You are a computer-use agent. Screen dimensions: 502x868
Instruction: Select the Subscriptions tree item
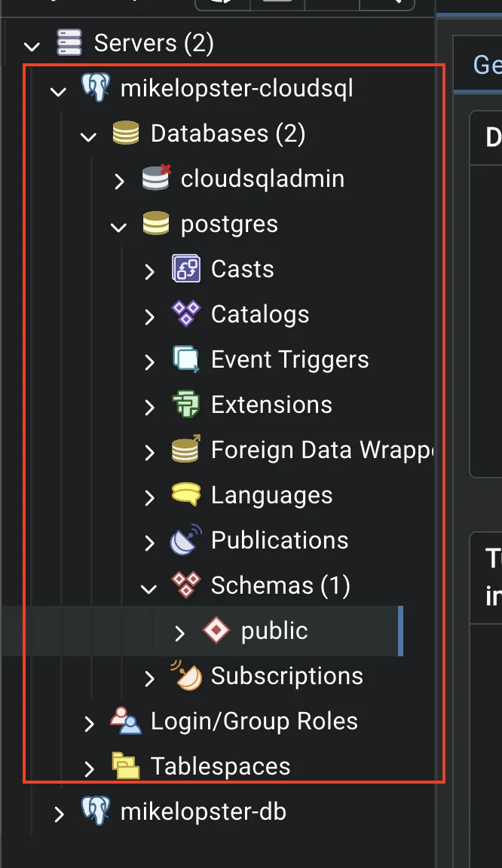[x=287, y=675]
